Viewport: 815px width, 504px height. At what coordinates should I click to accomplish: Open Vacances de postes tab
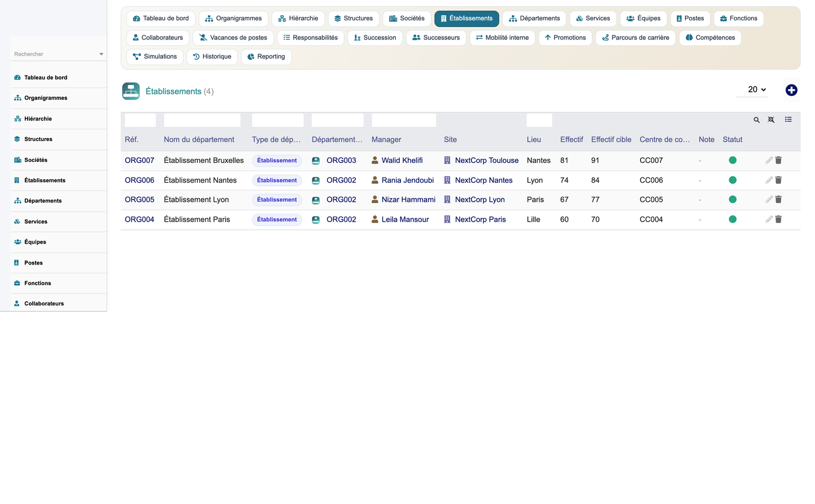(233, 38)
